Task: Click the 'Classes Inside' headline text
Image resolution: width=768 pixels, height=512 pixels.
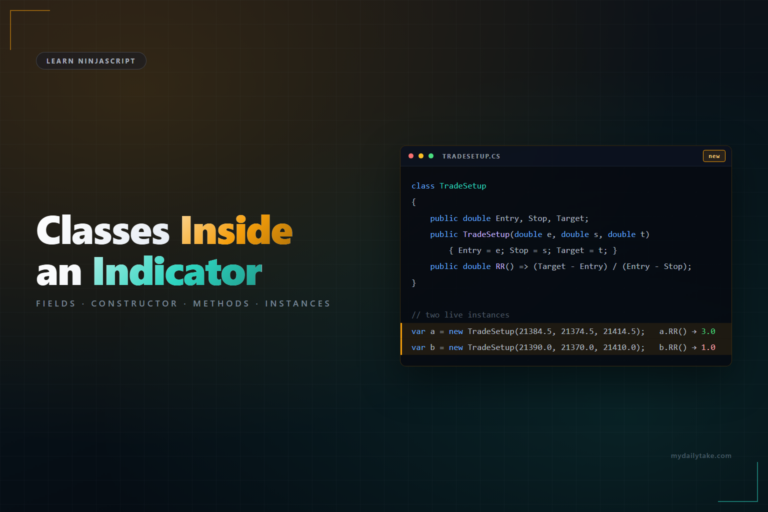Action: pyautogui.click(x=165, y=230)
